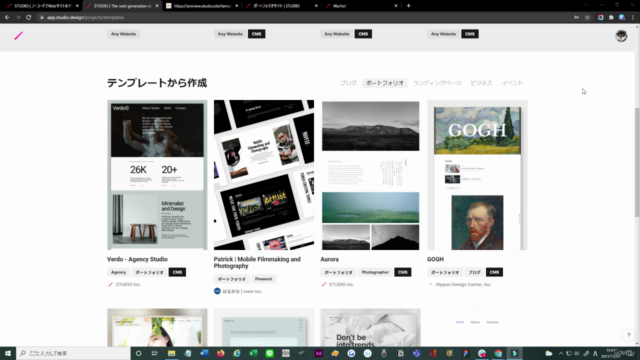640x360 pixels.
Task: Click the CMS tag under Verdo
Action: point(177,272)
